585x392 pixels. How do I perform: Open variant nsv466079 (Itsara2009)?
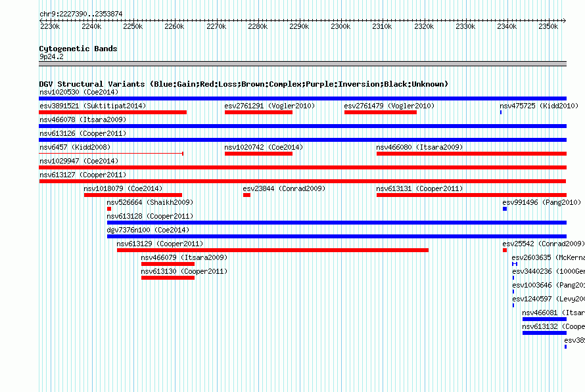click(x=184, y=257)
